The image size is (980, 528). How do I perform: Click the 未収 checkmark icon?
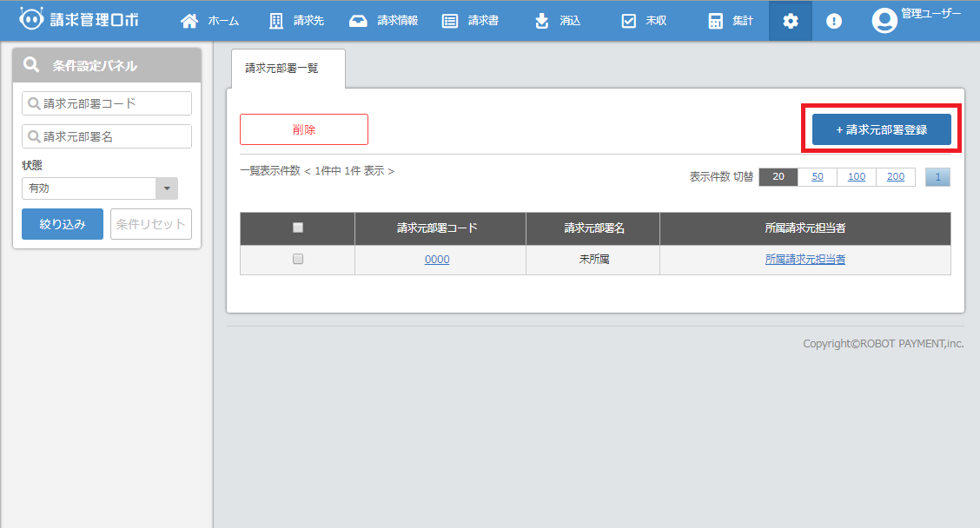629,21
